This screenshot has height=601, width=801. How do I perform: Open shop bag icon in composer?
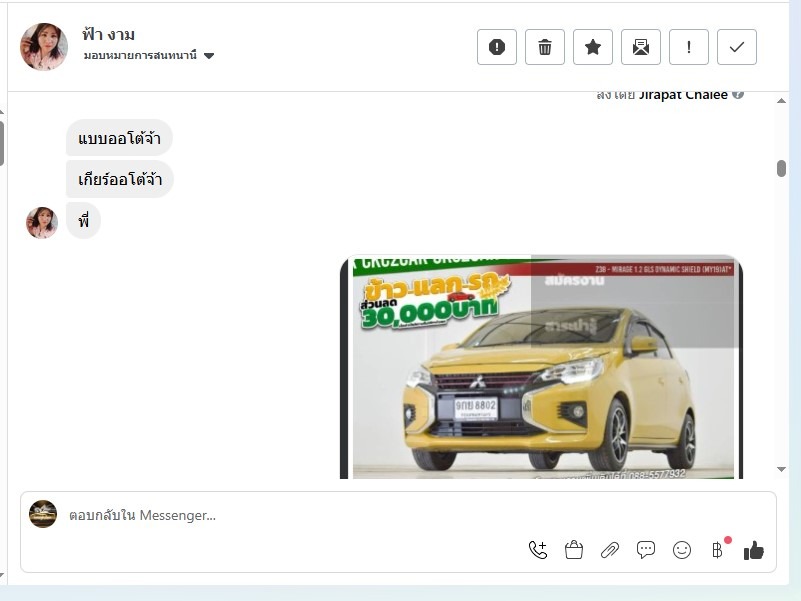coord(574,550)
